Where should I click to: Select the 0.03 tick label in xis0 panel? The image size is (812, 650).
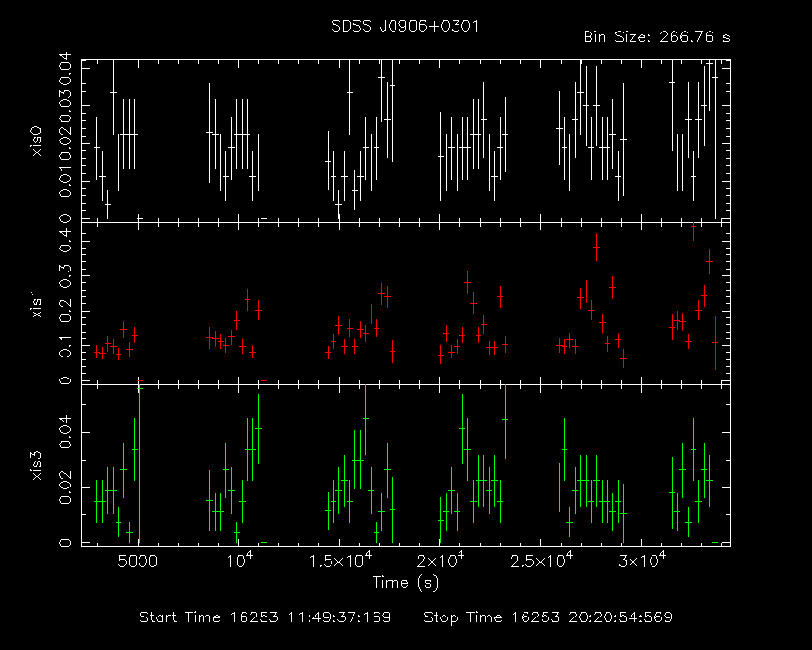pos(65,106)
